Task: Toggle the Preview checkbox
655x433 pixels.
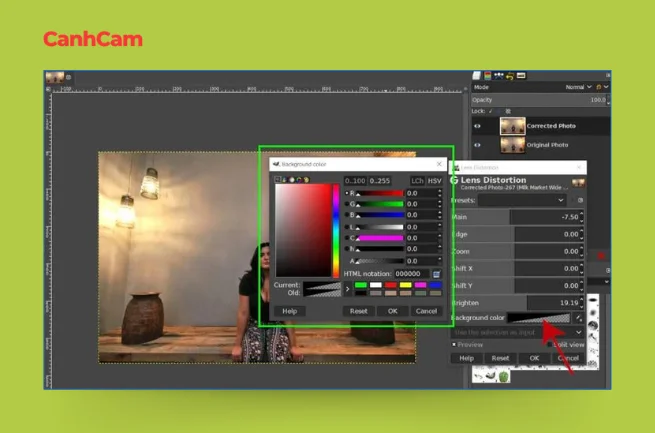Action: 453,344
